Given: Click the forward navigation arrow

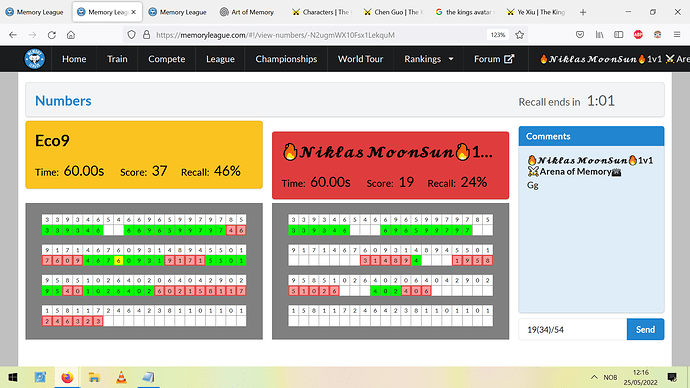Looking at the screenshot, I should pyautogui.click(x=32, y=35).
